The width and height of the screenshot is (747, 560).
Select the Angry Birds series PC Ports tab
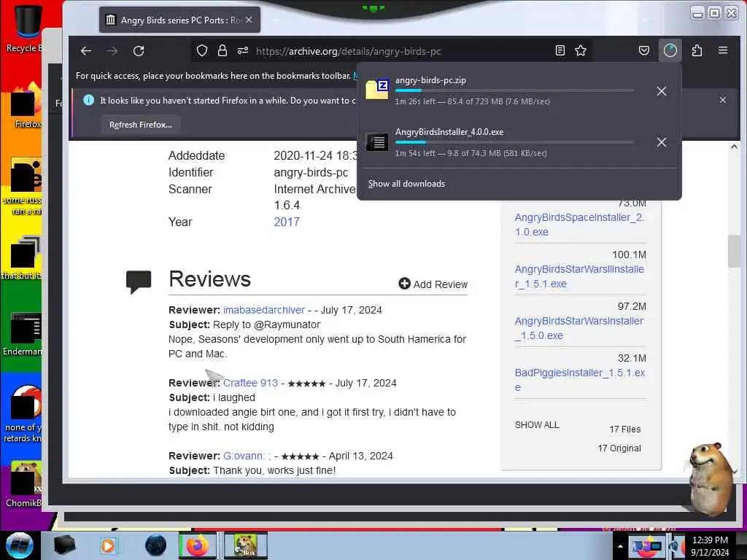tap(179, 20)
